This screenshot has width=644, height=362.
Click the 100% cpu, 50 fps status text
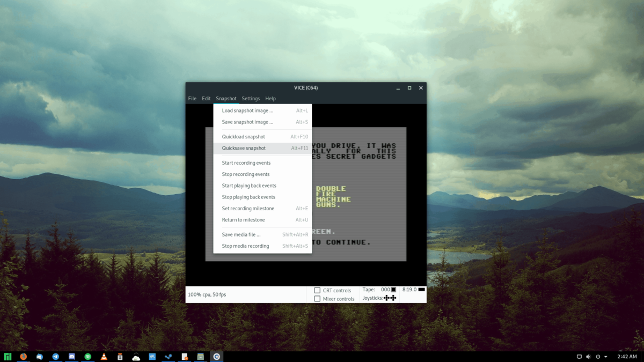207,294
